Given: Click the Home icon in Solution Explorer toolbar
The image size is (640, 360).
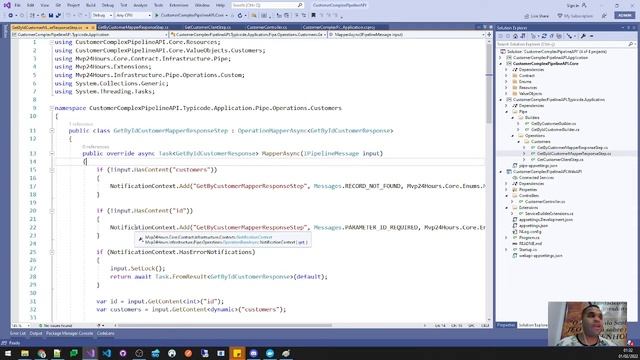Looking at the screenshot, I should point(515,36).
